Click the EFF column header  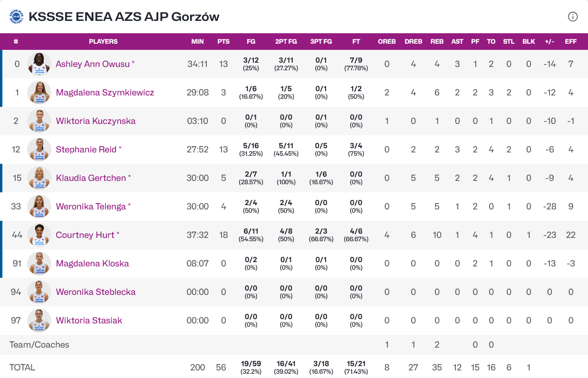pos(571,41)
